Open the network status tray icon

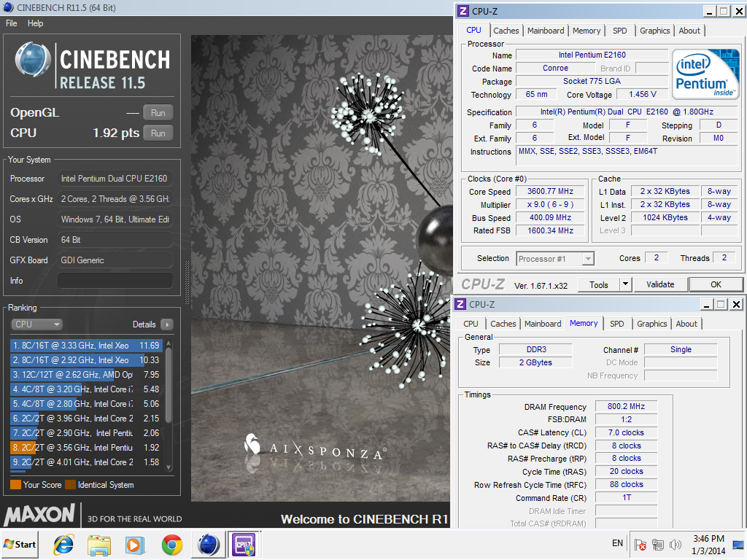pos(658,544)
